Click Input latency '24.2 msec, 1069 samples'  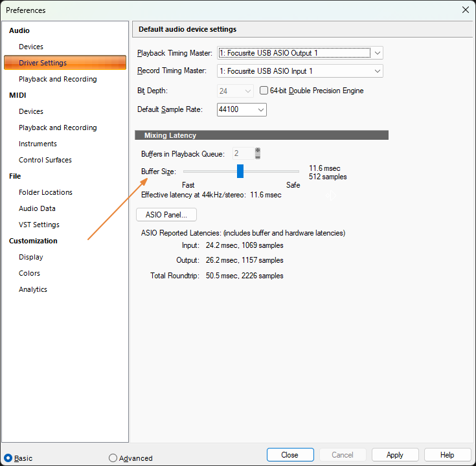click(x=244, y=245)
